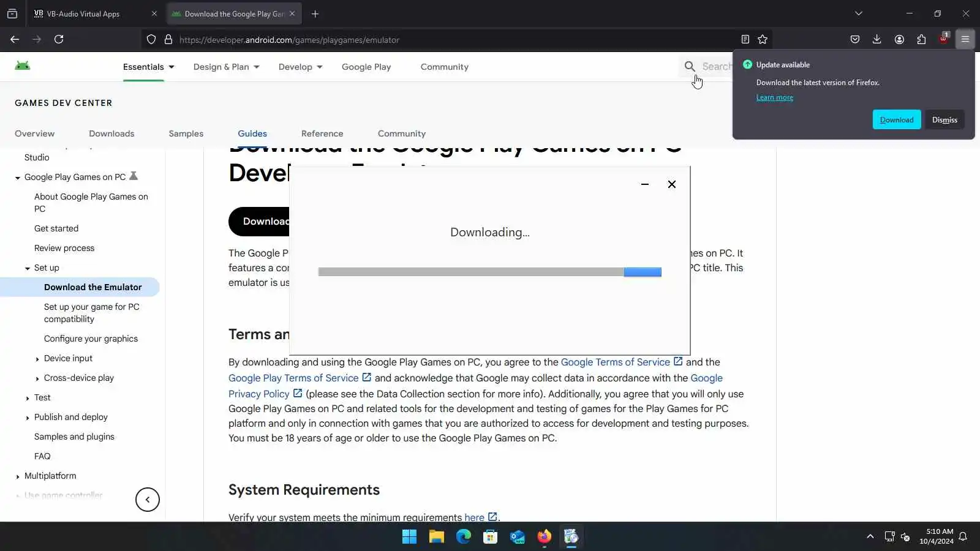The width and height of the screenshot is (980, 551).
Task: Click the download progress bar
Action: (x=489, y=272)
